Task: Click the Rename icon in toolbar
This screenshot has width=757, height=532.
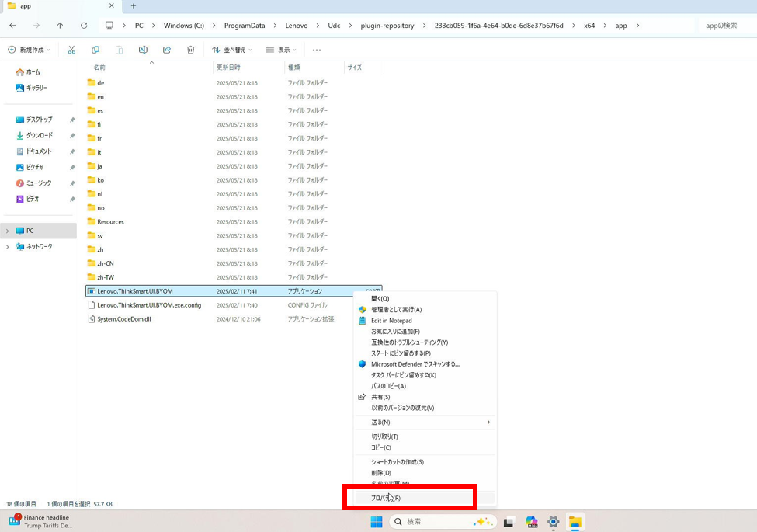Action: pos(143,50)
